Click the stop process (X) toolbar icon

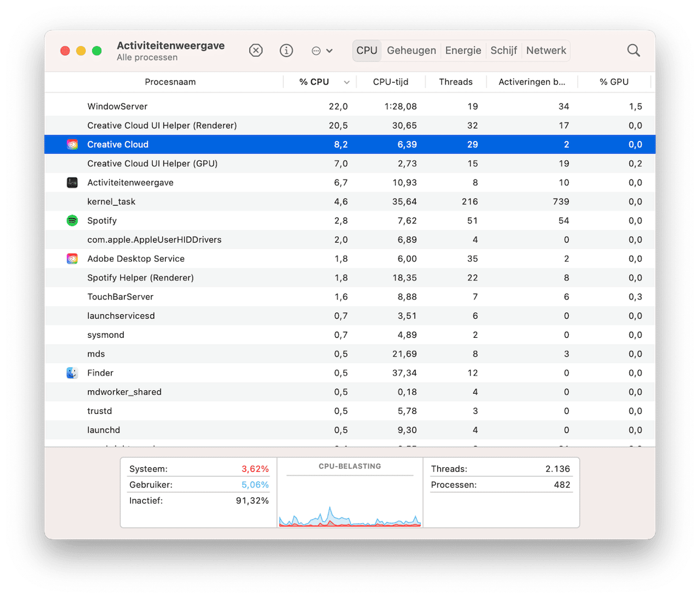(x=256, y=51)
